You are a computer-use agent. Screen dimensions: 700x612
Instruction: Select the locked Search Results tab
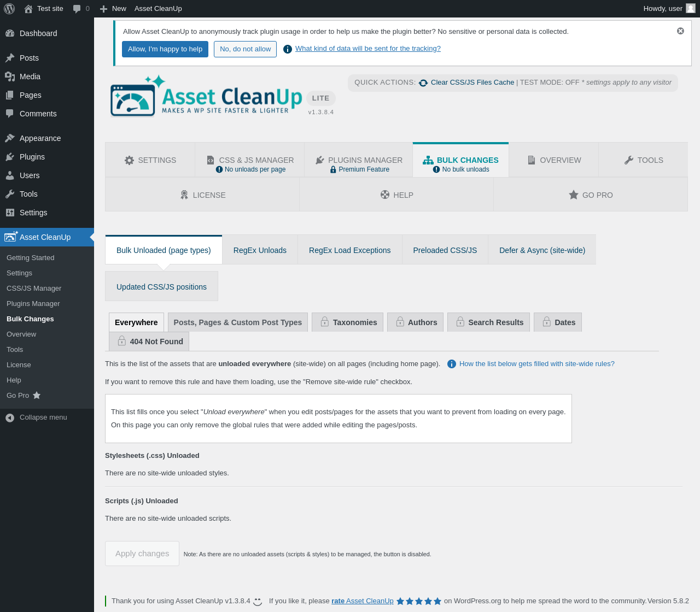click(488, 322)
